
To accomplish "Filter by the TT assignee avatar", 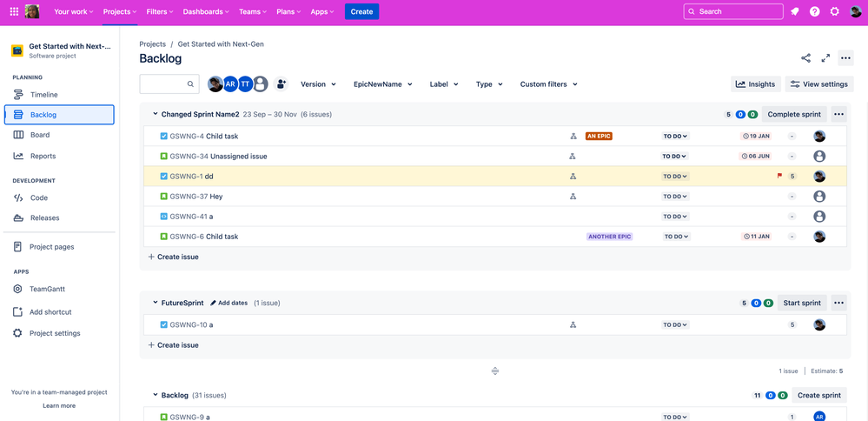I will [x=245, y=84].
